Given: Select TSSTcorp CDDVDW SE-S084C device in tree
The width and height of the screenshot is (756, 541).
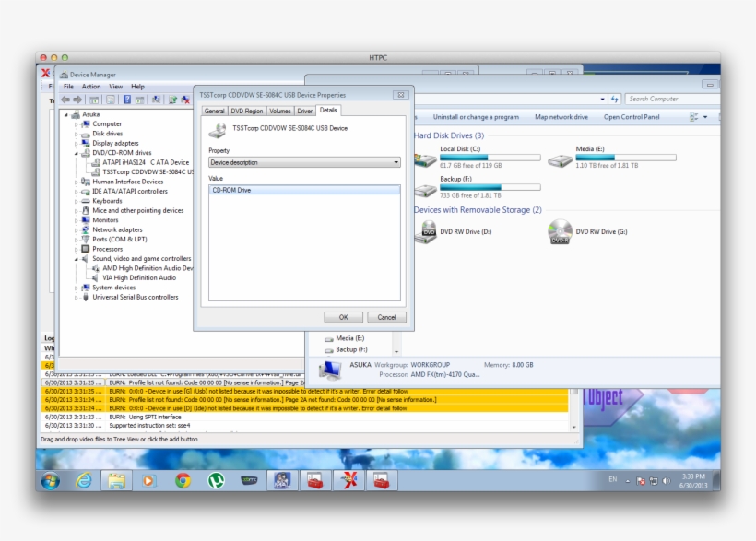Looking at the screenshot, I should point(148,171).
